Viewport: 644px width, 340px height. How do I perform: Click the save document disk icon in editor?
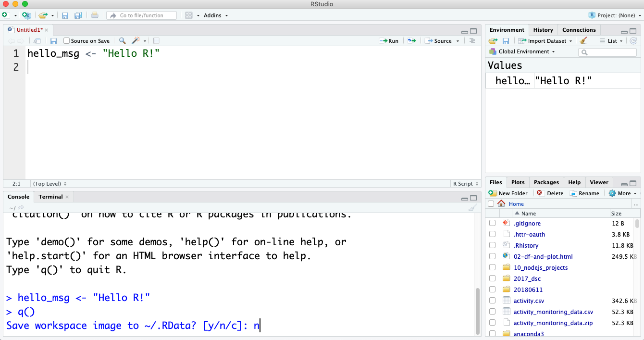coord(54,41)
